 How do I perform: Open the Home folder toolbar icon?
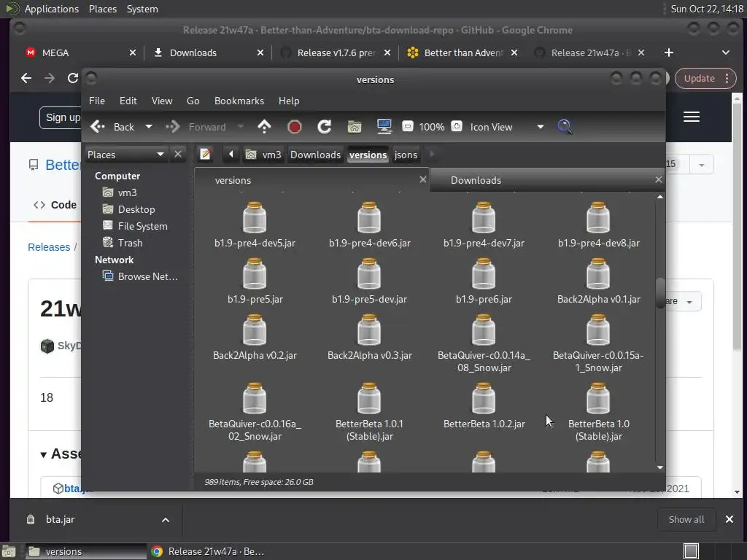click(x=355, y=127)
